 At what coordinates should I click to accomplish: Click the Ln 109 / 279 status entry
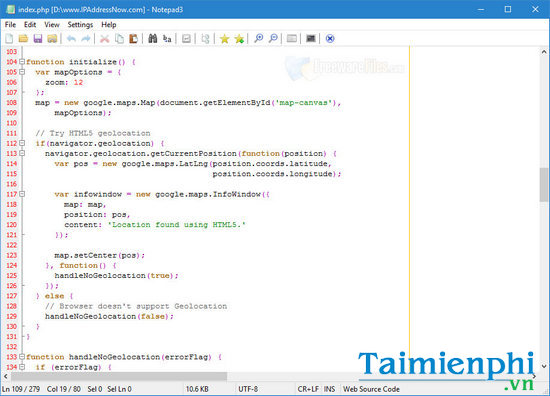click(21, 389)
